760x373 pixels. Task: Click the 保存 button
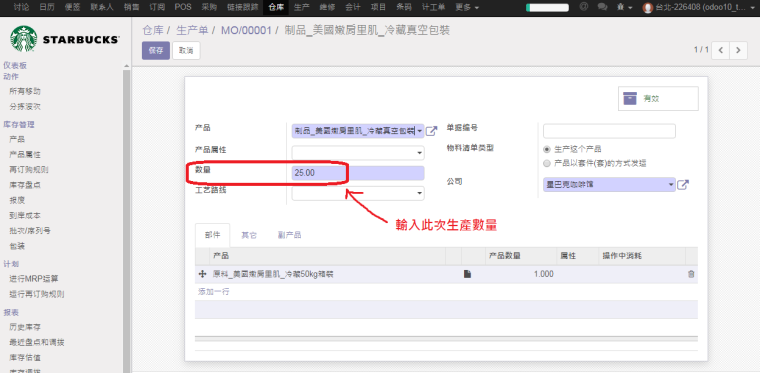156,50
